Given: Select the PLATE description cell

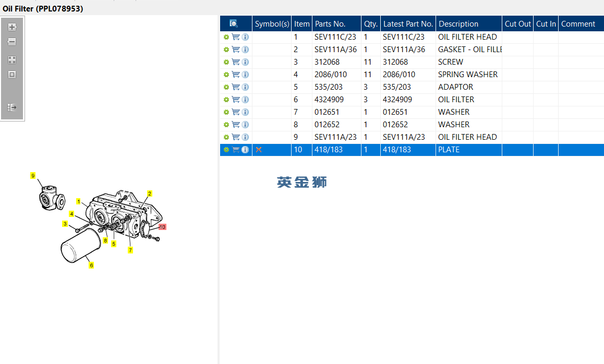Looking at the screenshot, I should (x=469, y=150).
